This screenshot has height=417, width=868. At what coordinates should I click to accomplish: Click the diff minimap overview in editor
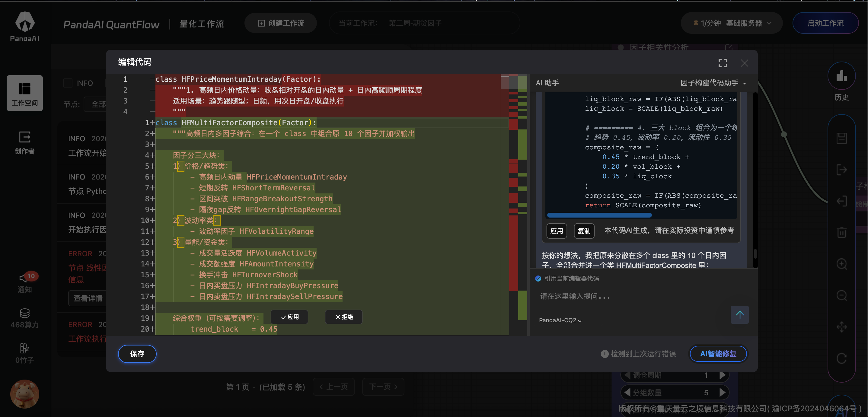click(518, 205)
